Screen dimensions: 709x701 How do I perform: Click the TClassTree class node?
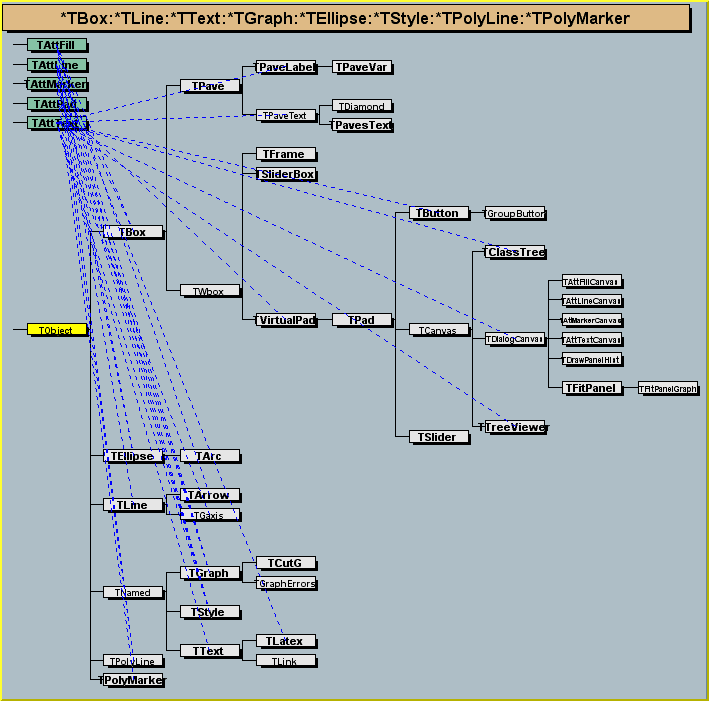point(515,252)
